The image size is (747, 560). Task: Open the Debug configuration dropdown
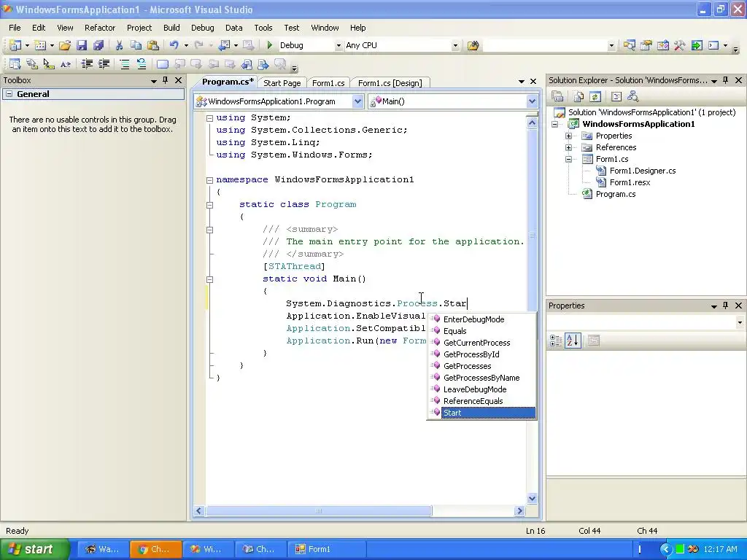tap(338, 45)
